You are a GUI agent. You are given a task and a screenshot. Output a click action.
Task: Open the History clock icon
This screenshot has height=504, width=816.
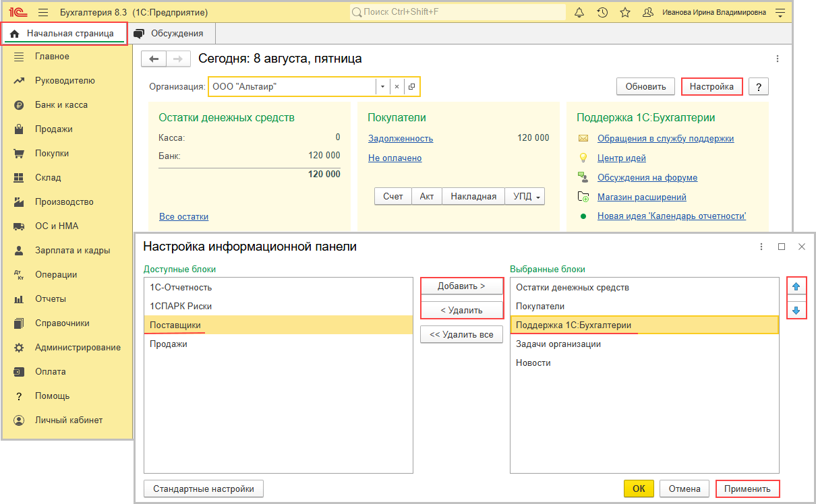(x=602, y=13)
